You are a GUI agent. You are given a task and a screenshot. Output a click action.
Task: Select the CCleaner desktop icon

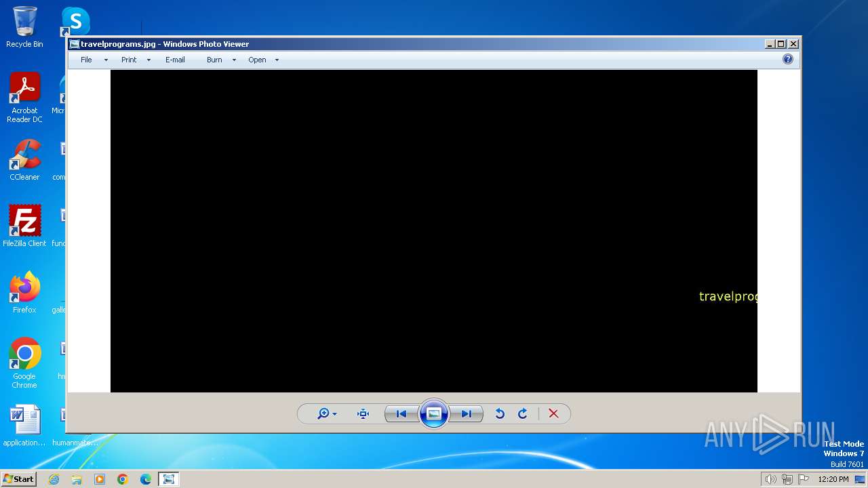pos(24,160)
